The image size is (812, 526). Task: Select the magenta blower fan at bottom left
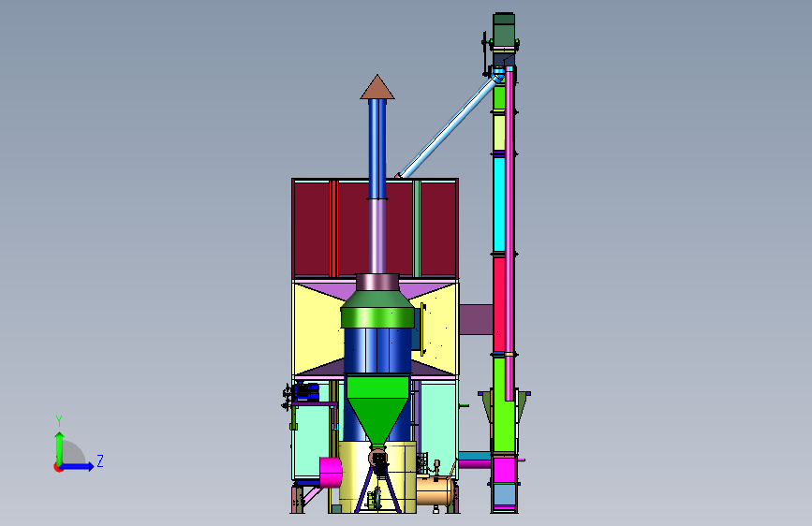coord(331,472)
